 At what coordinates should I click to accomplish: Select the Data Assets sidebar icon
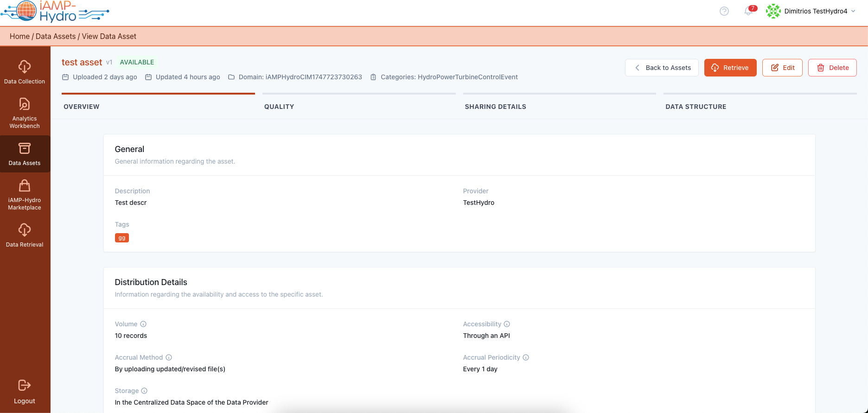pos(25,154)
